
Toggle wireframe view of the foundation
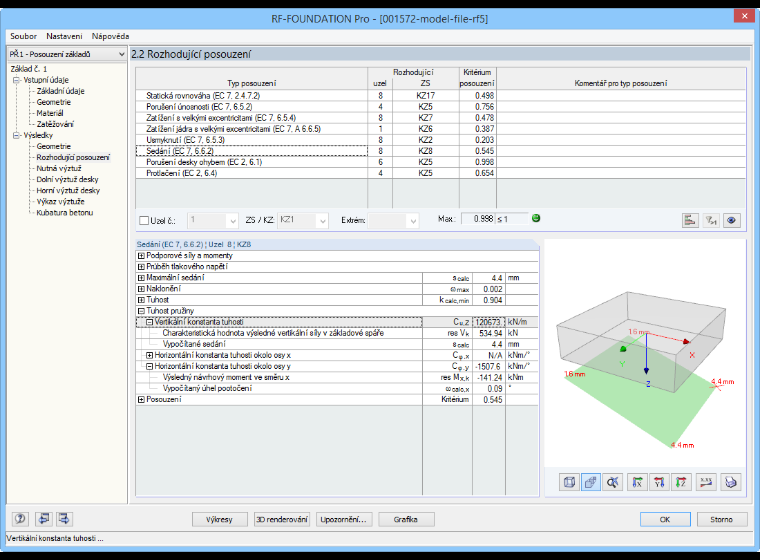click(x=569, y=482)
